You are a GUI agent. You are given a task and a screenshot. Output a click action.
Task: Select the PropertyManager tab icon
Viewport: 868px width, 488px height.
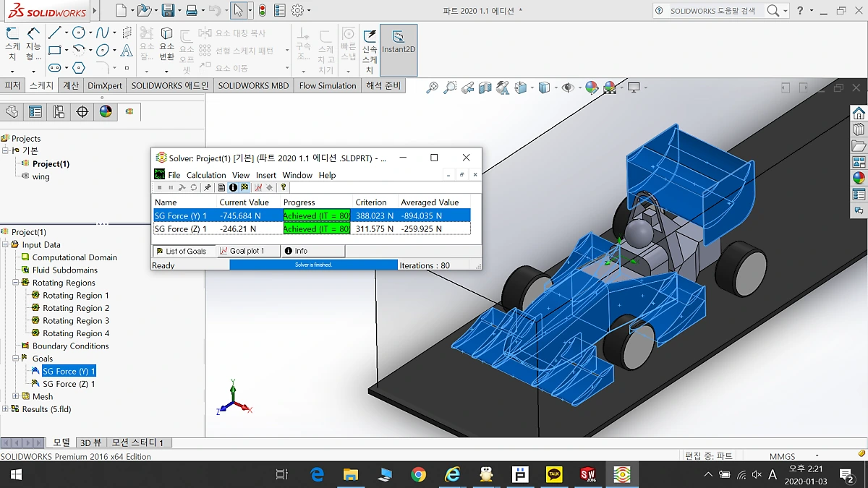tap(35, 111)
